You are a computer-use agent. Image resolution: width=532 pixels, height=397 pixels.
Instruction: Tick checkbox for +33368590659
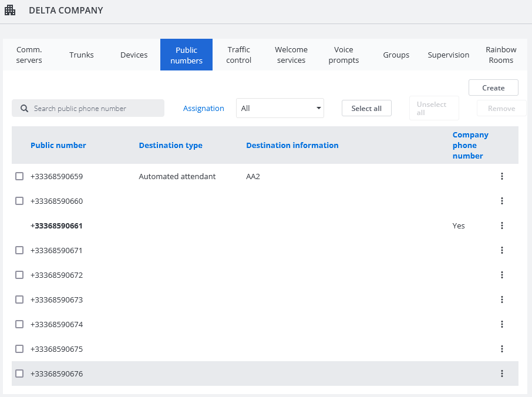point(19,176)
